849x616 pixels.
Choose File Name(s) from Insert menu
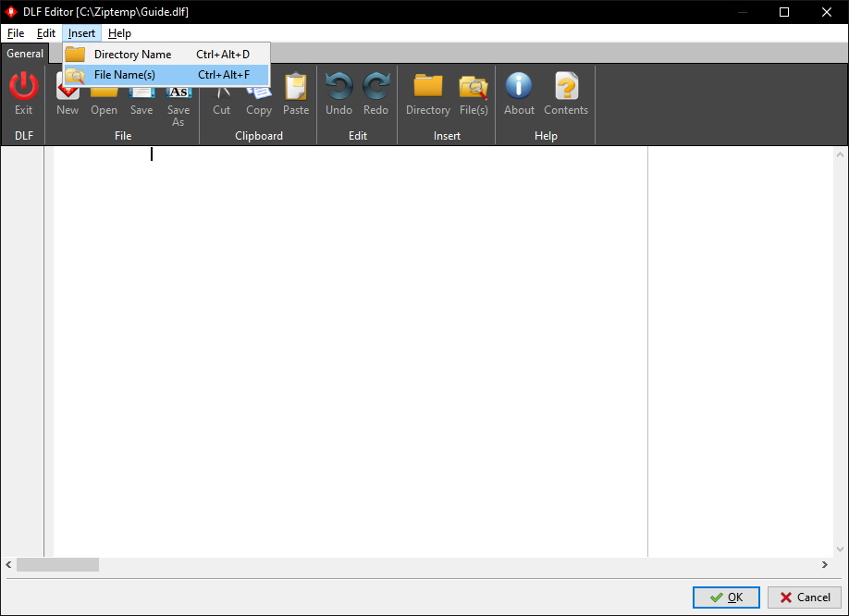(166, 75)
